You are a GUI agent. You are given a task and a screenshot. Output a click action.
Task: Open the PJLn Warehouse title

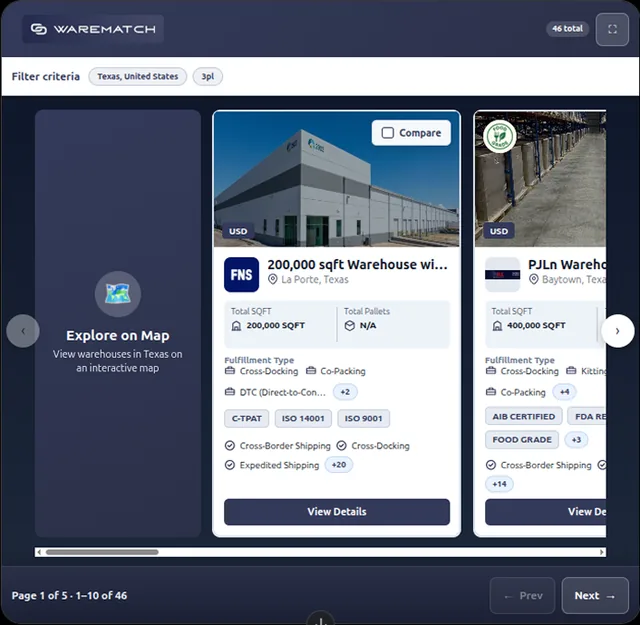[x=567, y=265]
